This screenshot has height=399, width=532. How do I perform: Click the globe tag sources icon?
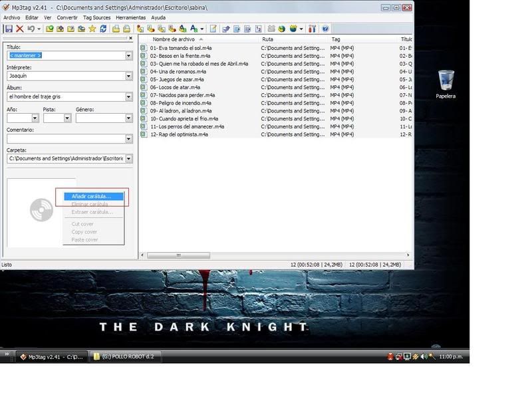point(281,29)
